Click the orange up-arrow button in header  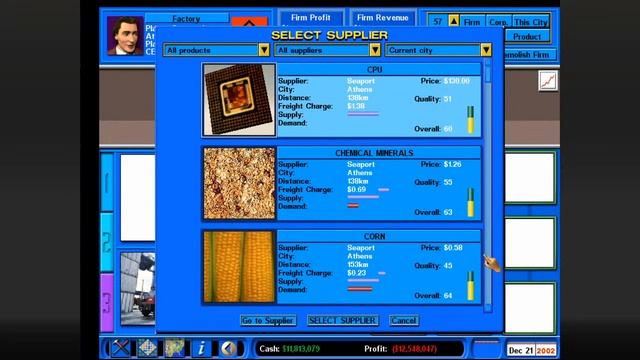click(249, 22)
